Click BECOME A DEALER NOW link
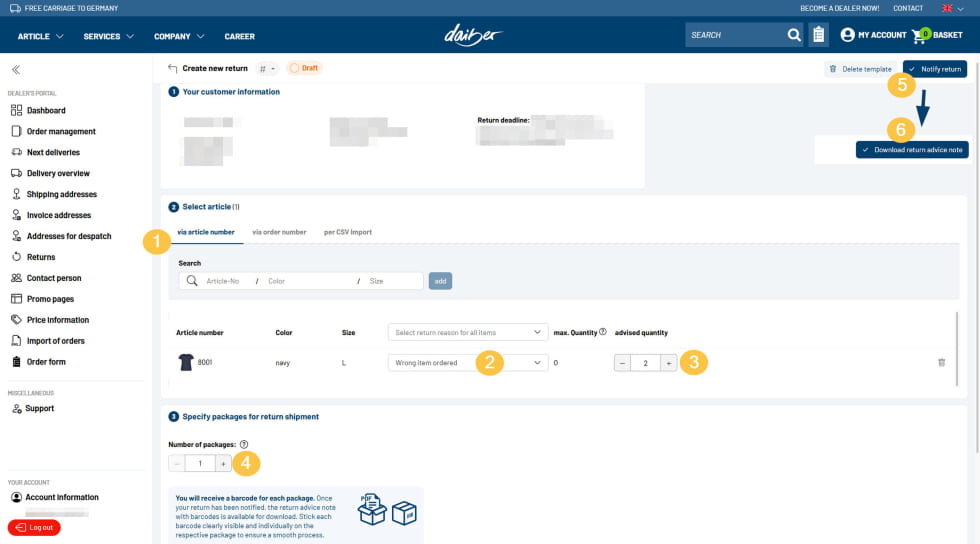The image size is (980, 544). pyautogui.click(x=839, y=8)
